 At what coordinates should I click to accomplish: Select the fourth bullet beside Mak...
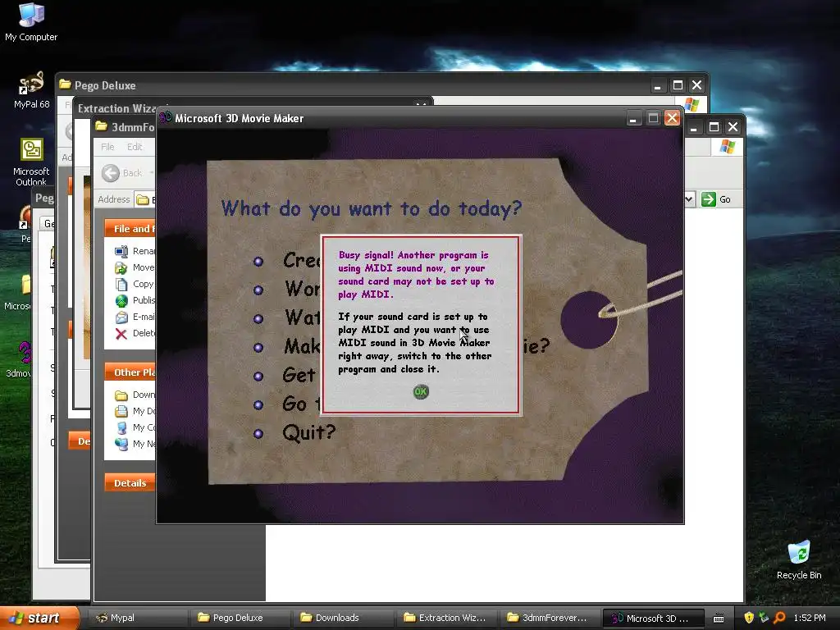[x=258, y=347]
